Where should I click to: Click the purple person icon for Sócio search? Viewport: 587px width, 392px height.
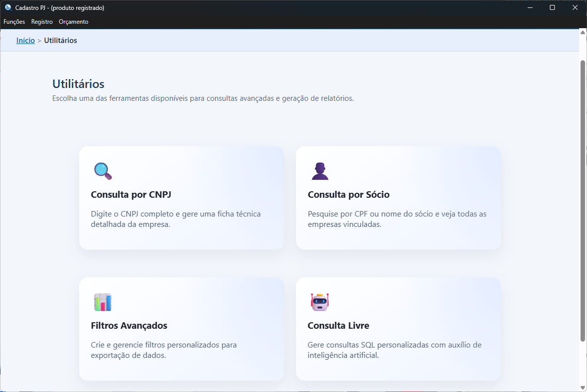click(x=320, y=171)
